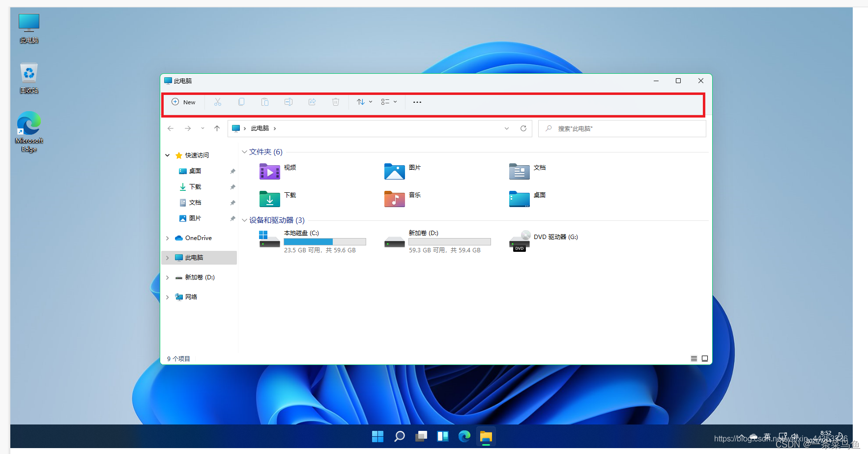Click the C: drive usage bar

coord(325,242)
